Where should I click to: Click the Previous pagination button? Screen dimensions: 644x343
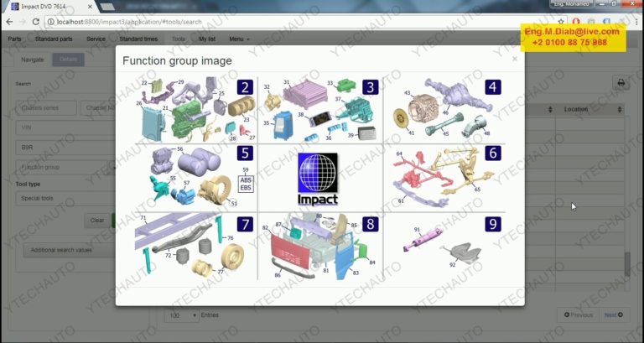579,315
